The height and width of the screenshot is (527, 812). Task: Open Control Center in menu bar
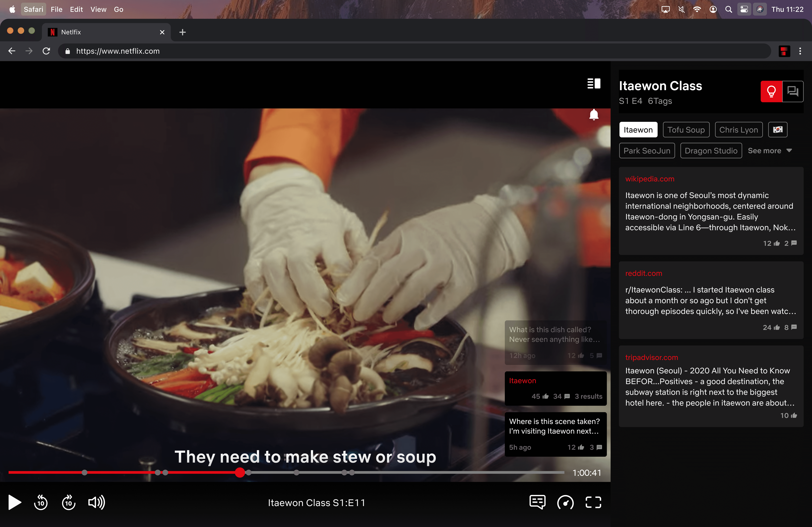pos(744,9)
